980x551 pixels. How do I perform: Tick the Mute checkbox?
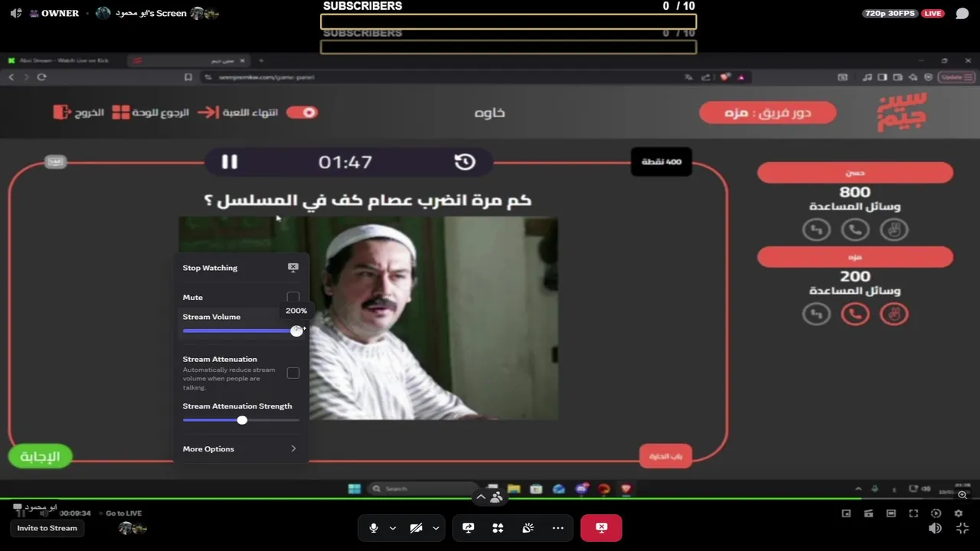[x=293, y=298]
